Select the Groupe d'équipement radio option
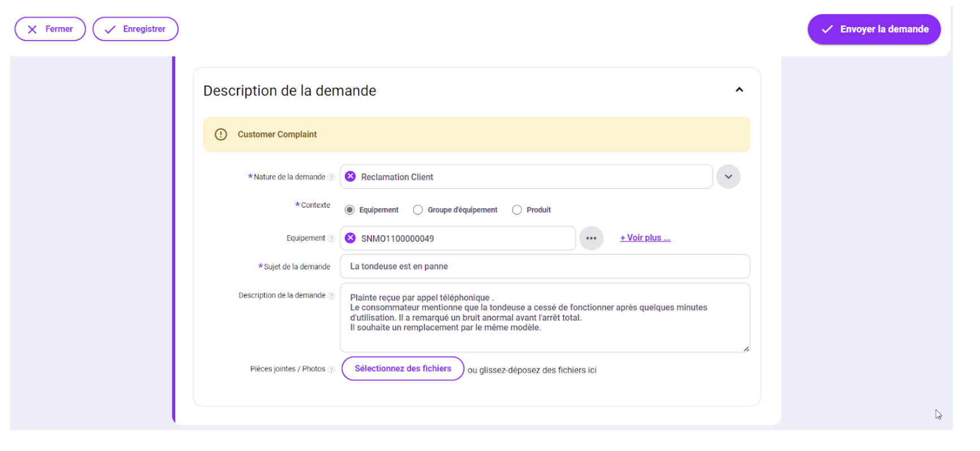Viewport: 980px width, 451px height. coord(418,210)
